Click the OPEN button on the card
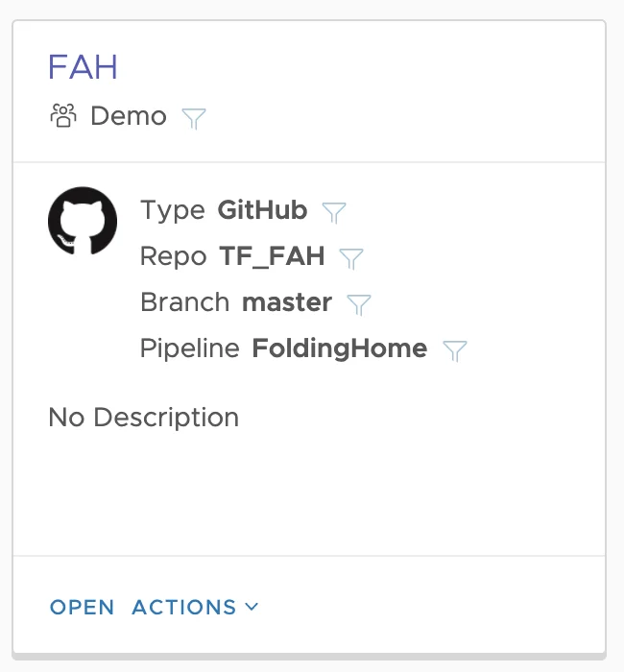Image resolution: width=624 pixels, height=672 pixels. (x=82, y=608)
